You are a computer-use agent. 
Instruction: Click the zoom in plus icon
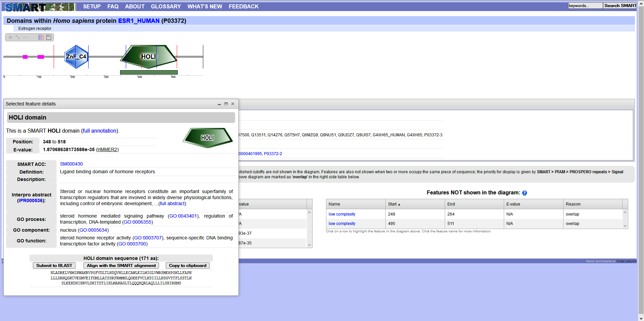coord(10,37)
